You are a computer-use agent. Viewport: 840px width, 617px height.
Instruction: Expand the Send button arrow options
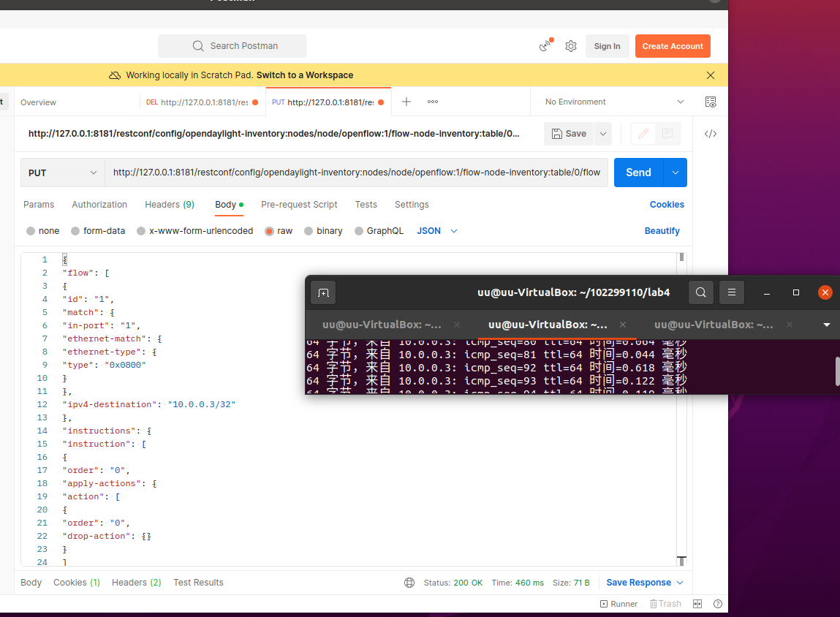tap(675, 173)
